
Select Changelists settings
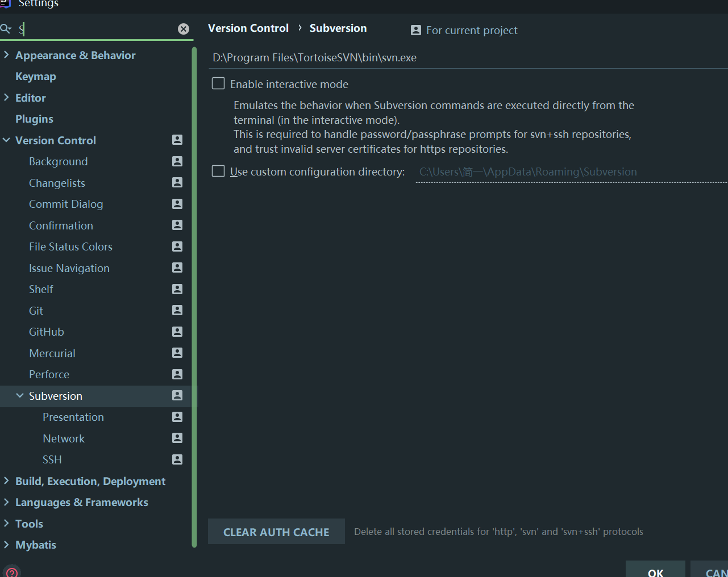[x=57, y=183]
